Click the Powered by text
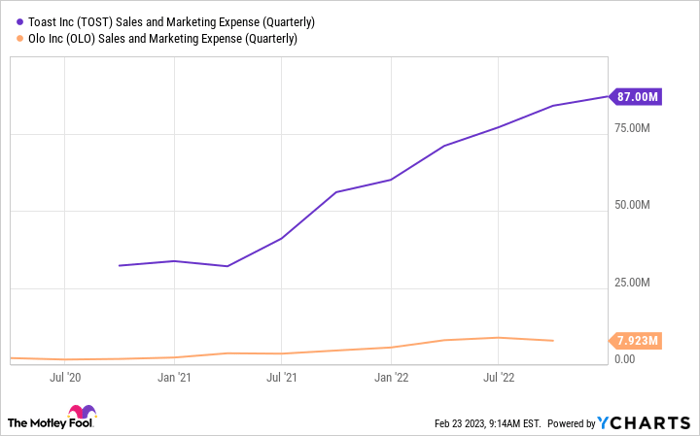Viewport: 700px width, 436px height. 571,424
